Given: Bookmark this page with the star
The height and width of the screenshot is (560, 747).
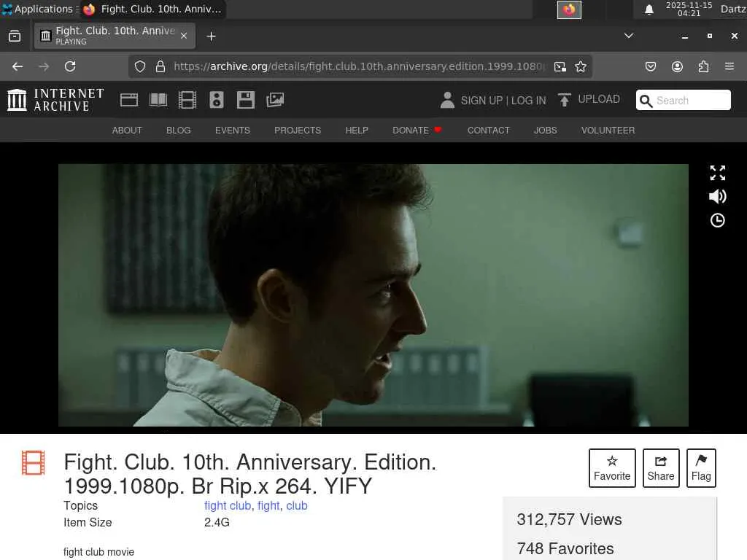Looking at the screenshot, I should pyautogui.click(x=580, y=66).
